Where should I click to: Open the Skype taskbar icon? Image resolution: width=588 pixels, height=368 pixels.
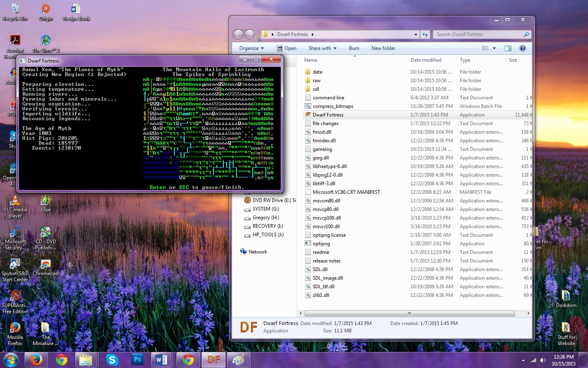click(x=112, y=359)
